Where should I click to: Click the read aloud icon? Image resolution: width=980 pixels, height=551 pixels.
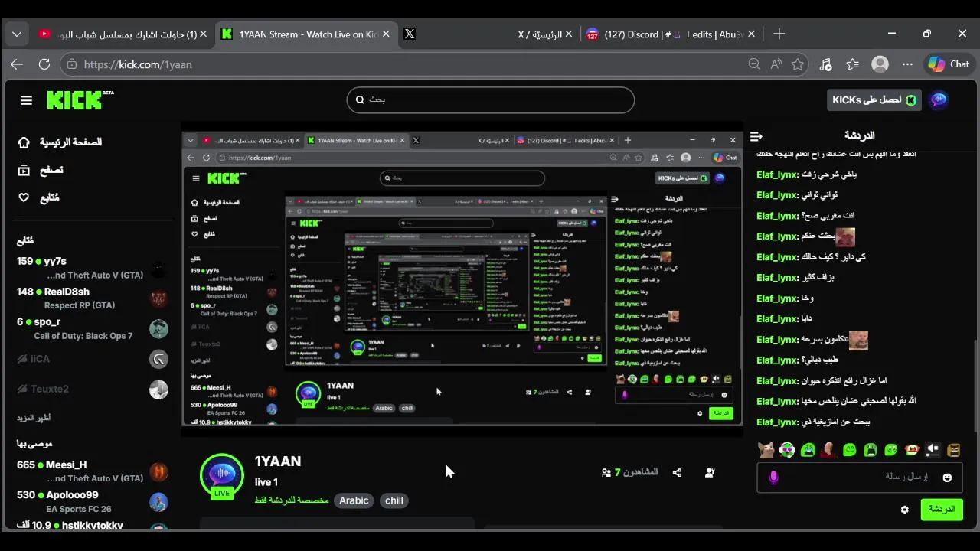(776, 64)
